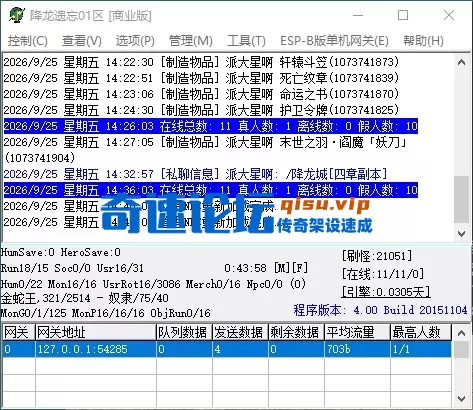Click the MonG0/1/125 status line

(105, 313)
